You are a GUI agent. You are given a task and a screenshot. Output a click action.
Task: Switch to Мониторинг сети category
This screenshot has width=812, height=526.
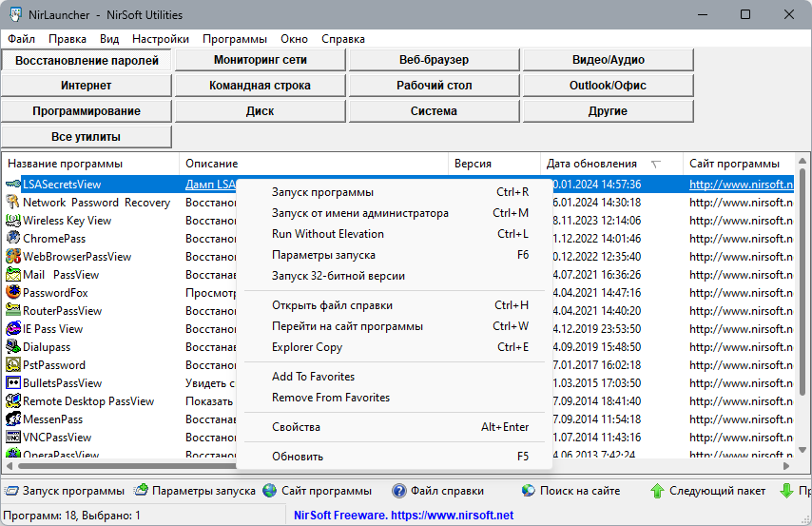tap(261, 60)
